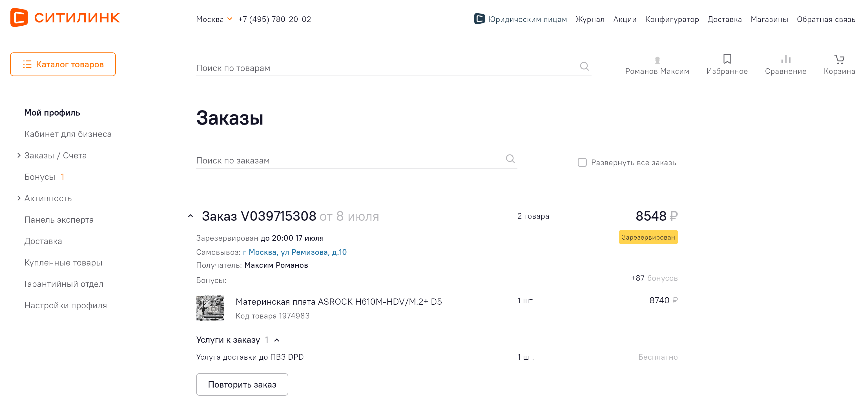Open the Романов Максим profile icon

click(x=657, y=60)
